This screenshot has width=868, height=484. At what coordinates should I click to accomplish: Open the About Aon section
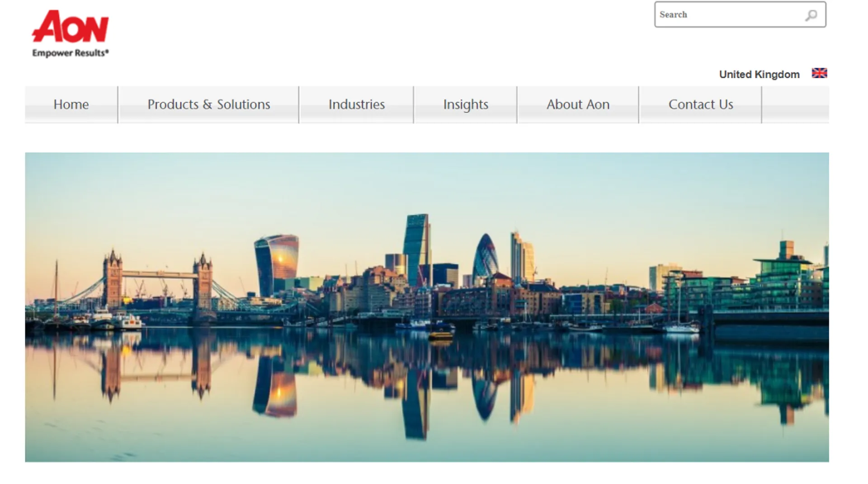coord(578,104)
